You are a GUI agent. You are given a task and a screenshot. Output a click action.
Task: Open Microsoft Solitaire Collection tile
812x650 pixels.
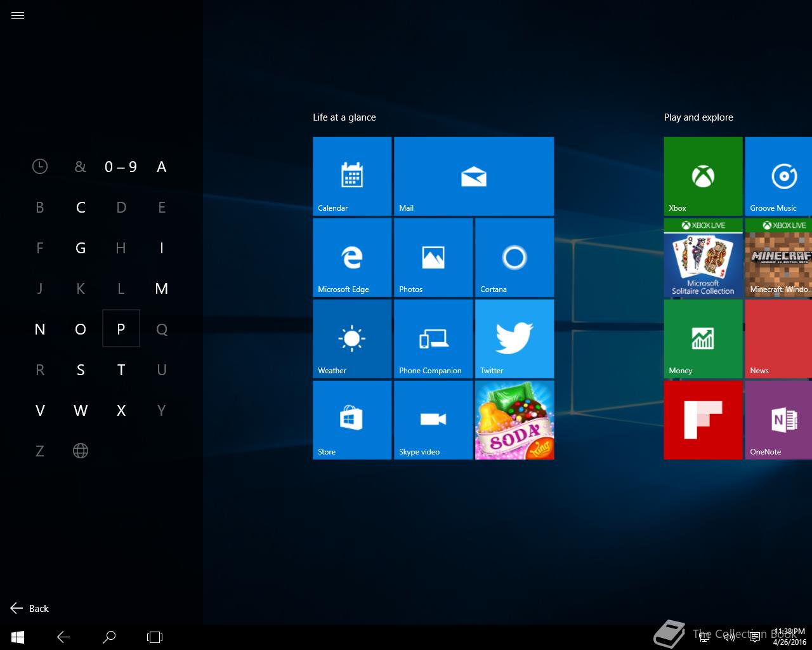(703, 258)
